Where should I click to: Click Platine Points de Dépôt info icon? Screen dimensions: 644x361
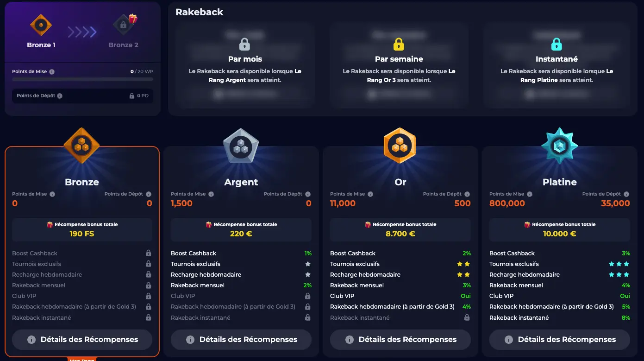point(626,194)
